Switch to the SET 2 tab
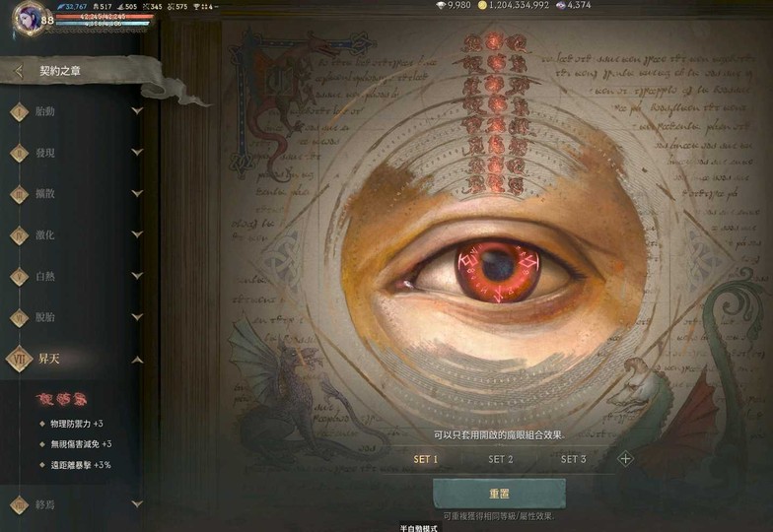Viewport: 773px width, 532px height. tap(501, 459)
